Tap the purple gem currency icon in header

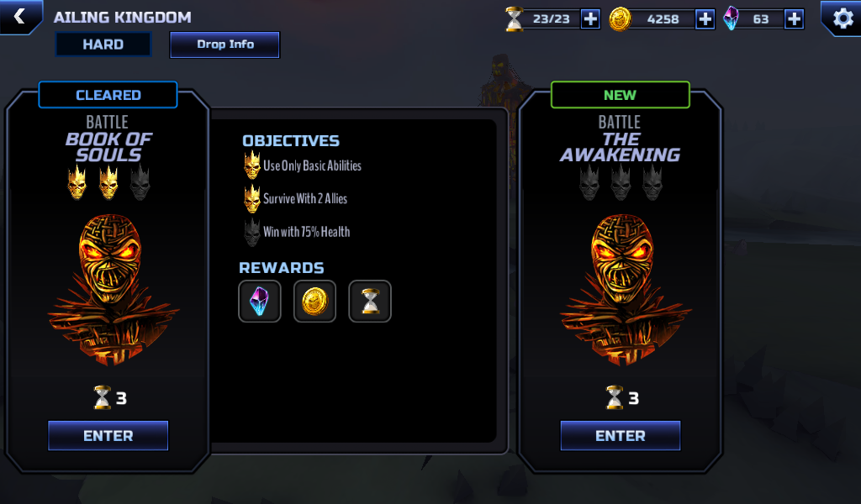coord(731,18)
